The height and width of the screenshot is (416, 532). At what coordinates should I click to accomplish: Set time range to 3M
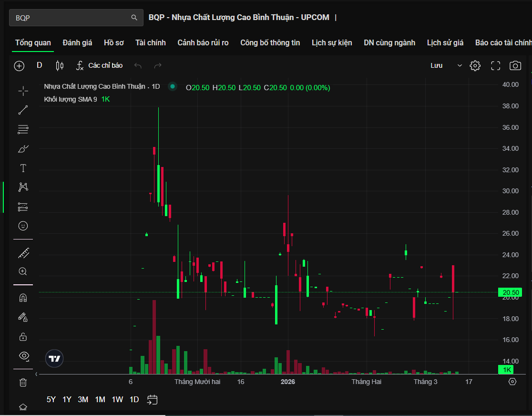pos(83,400)
